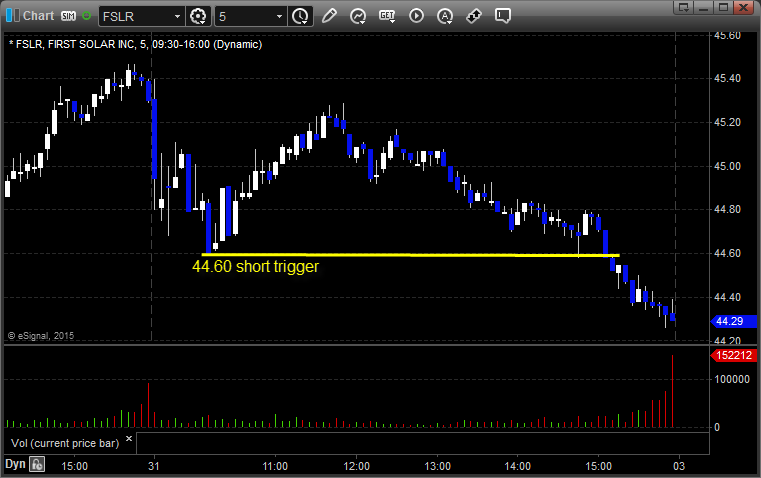Close the Vol current price bar panel
Screen dimensions: 761x478
(x=129, y=439)
